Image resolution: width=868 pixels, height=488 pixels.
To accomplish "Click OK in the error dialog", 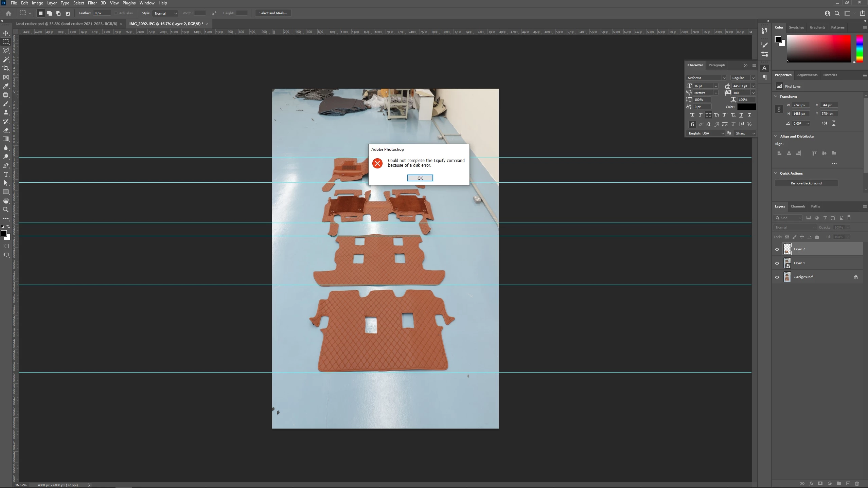I will [x=420, y=178].
